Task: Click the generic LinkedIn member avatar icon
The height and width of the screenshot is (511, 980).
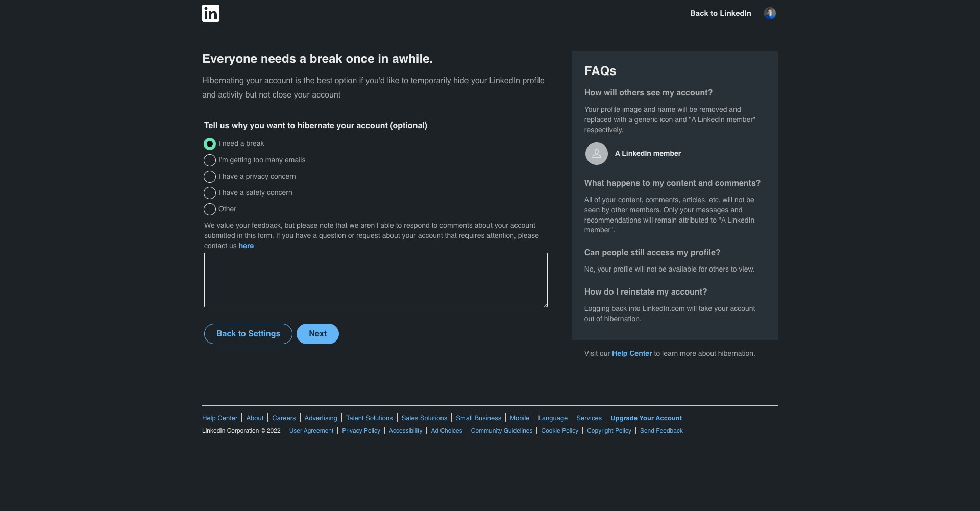Action: point(596,154)
